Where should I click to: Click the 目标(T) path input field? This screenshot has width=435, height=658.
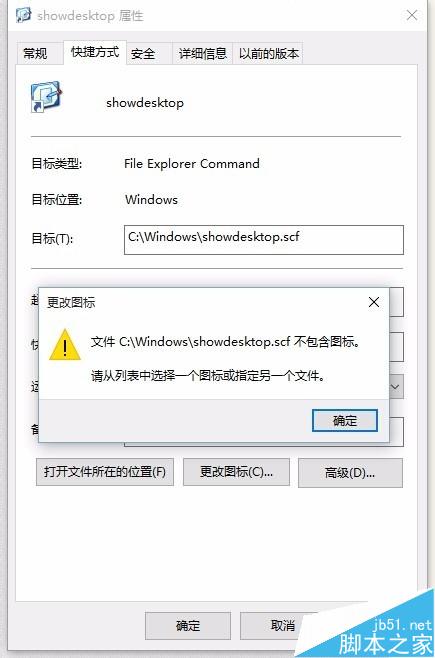pos(263,240)
